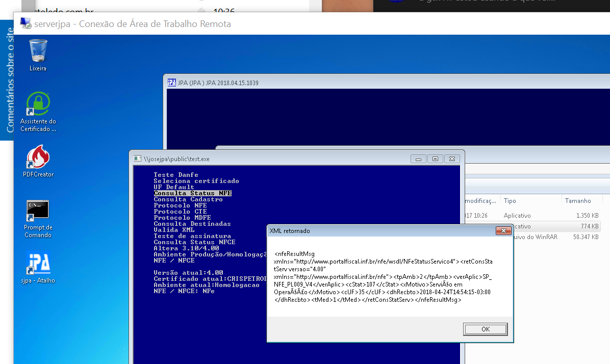Select Consulta Status NFE menu entry
The height and width of the screenshot is (364, 610).
(x=193, y=193)
